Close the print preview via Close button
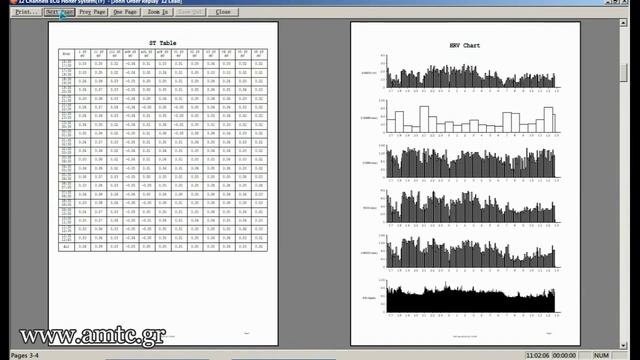 [x=223, y=12]
